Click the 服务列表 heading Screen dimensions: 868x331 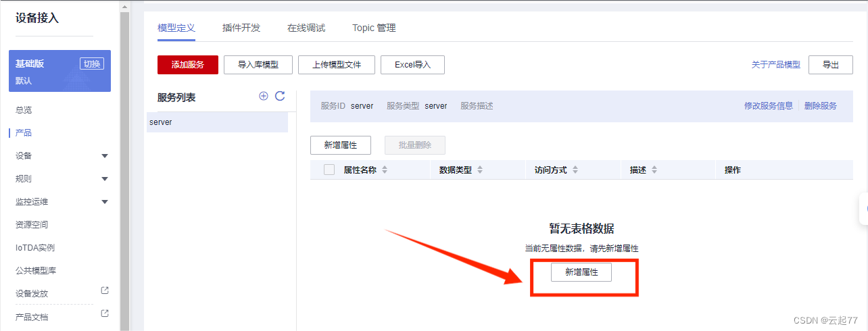tap(176, 98)
